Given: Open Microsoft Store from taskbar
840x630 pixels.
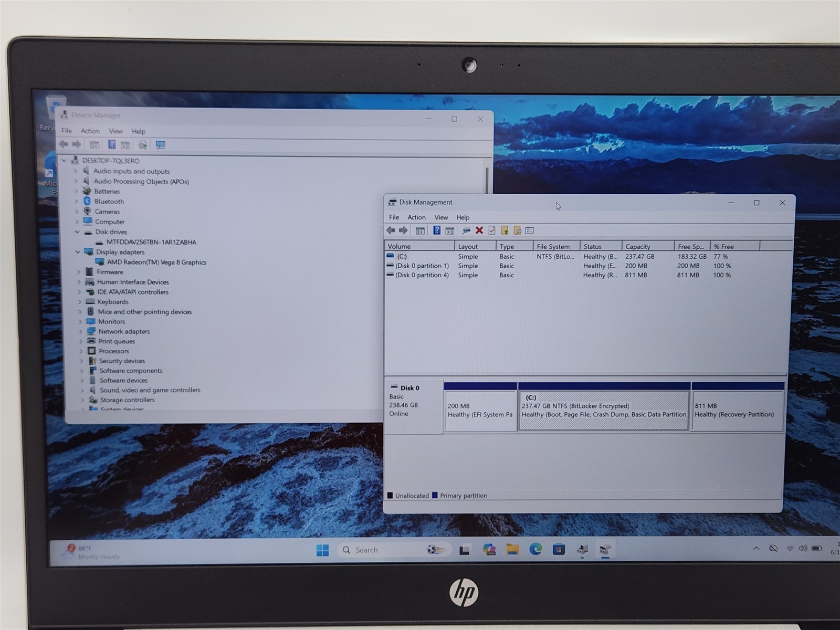Looking at the screenshot, I should coord(559,549).
